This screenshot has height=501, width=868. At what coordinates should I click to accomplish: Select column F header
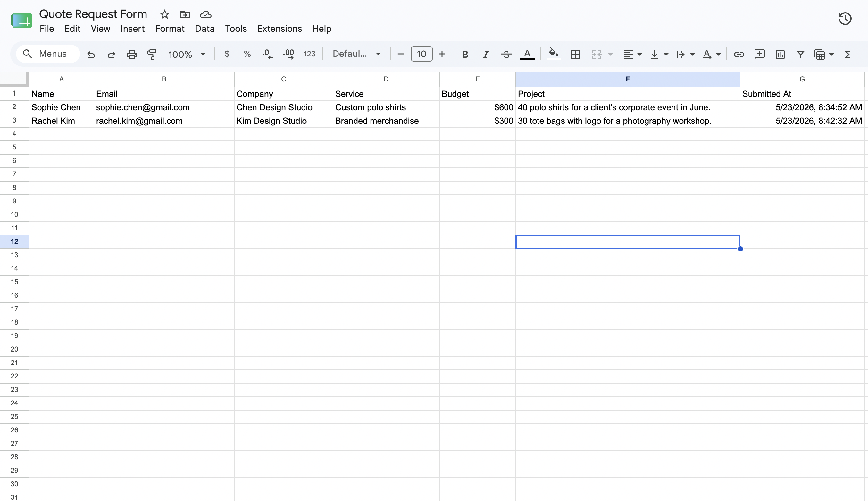[x=628, y=79]
